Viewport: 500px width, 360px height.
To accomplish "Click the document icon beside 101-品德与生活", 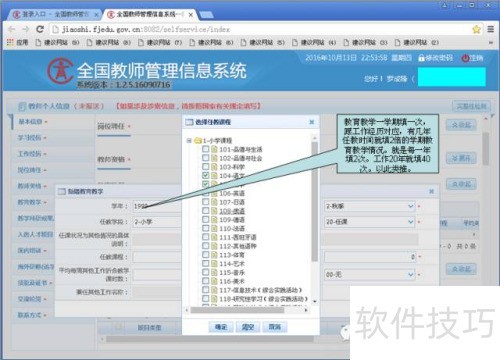I will click(214, 149).
